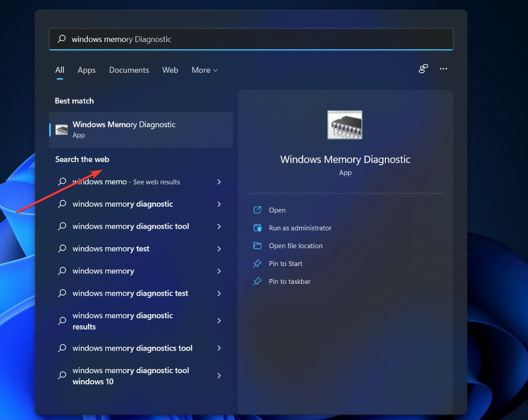
Task: Open Windows Memory Diagnostic app
Action: click(123, 129)
